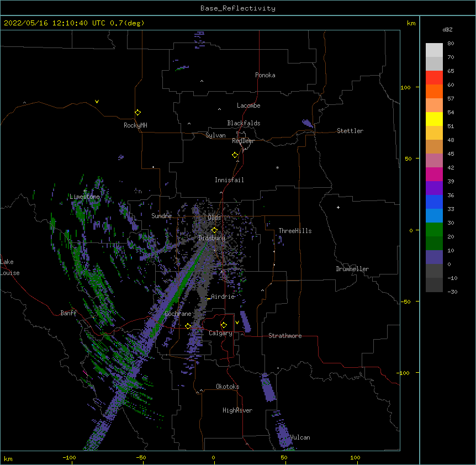Click the yellow V marker east of Calgary
476x465 pixels.
237,323
